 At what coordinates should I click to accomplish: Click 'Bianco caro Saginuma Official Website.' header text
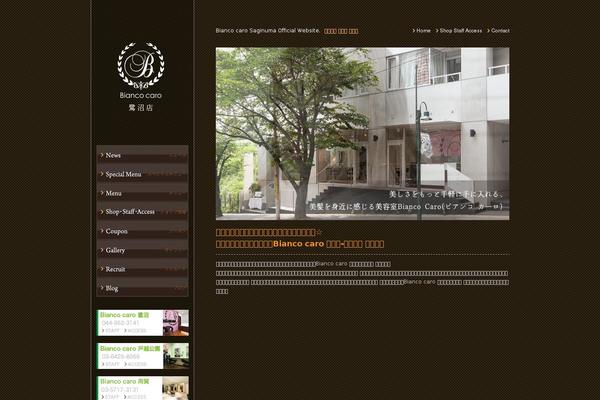tap(268, 31)
